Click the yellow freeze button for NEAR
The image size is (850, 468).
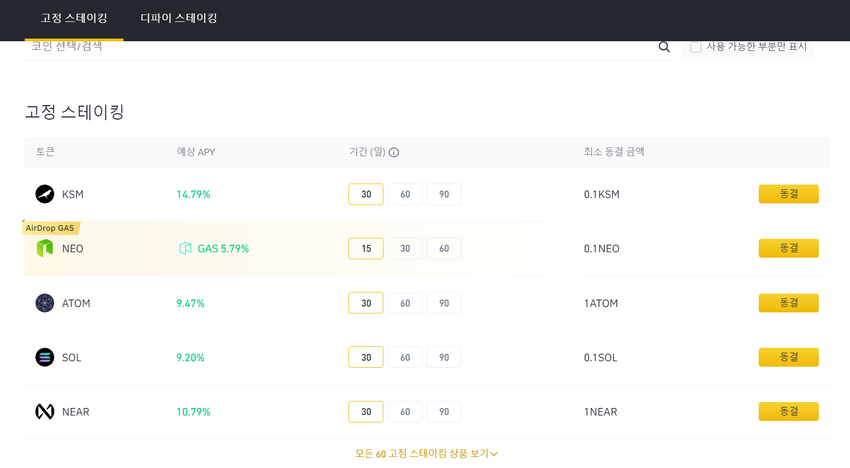788,412
